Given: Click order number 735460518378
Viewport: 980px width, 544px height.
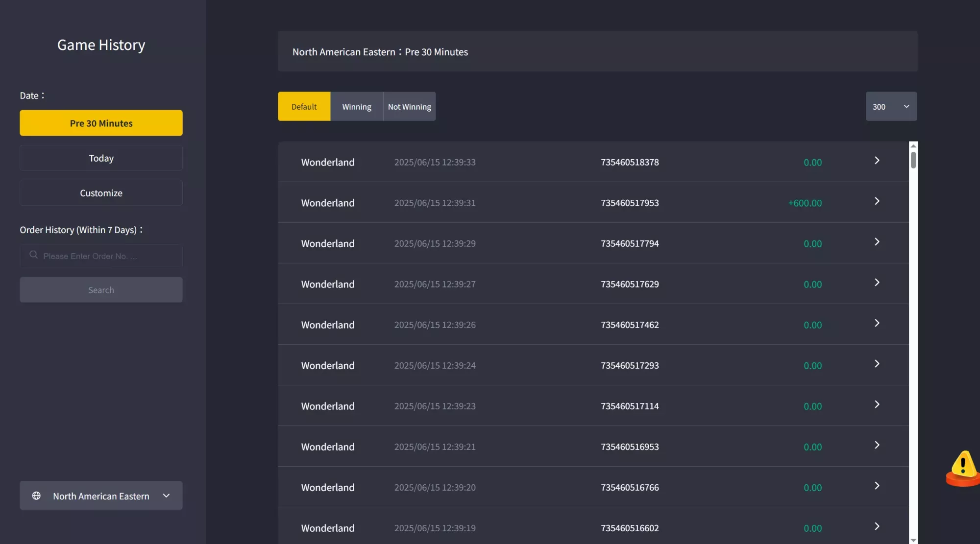Looking at the screenshot, I should (630, 162).
